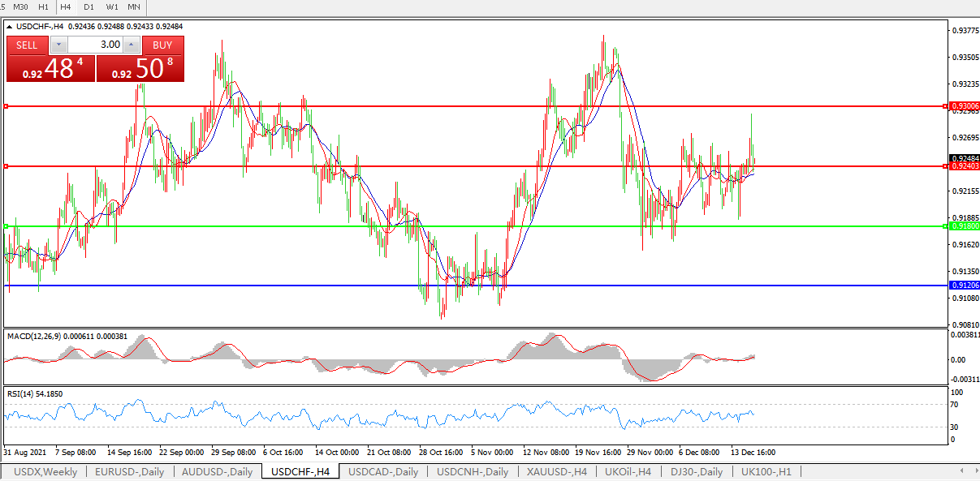
Task: Click the tab scroll right arrow
Action: click(x=974, y=471)
